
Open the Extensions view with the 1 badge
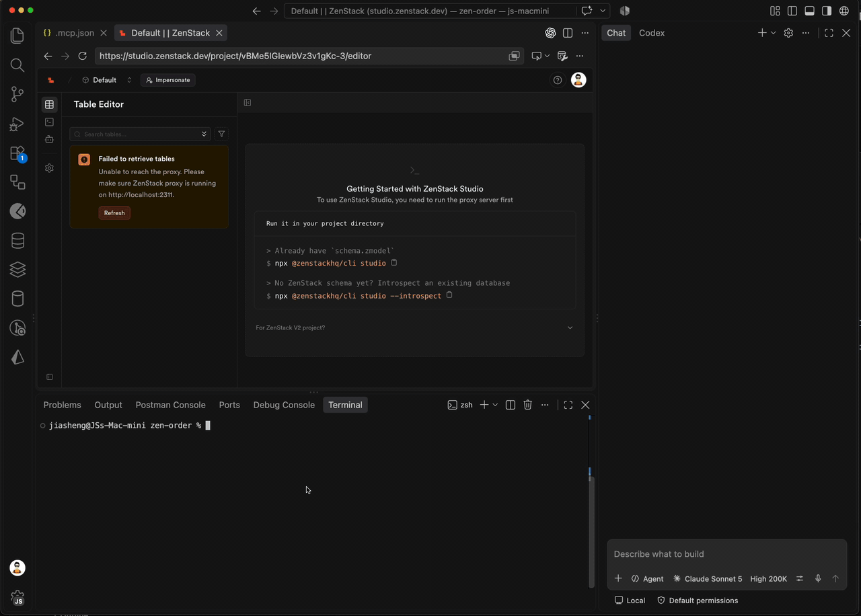pos(17,154)
